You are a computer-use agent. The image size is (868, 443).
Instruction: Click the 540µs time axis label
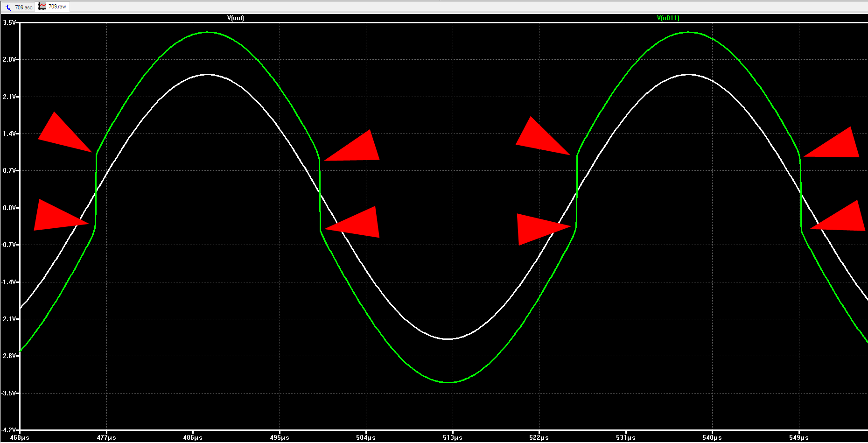712,438
